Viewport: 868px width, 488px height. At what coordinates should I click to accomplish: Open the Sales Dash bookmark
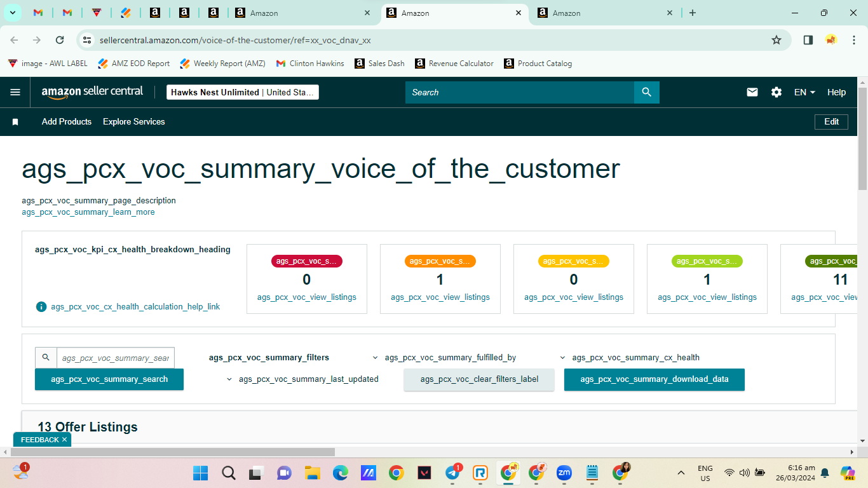pos(380,64)
